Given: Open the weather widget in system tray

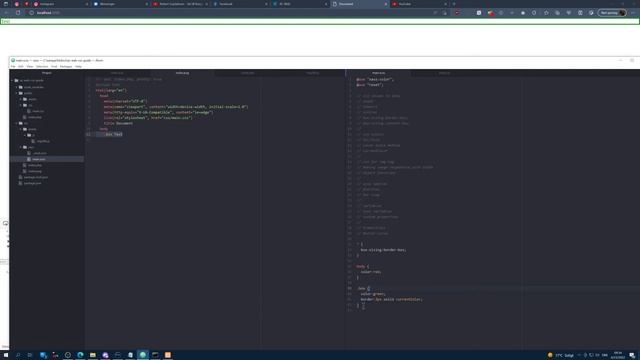Looking at the screenshot, I should click(x=561, y=355).
